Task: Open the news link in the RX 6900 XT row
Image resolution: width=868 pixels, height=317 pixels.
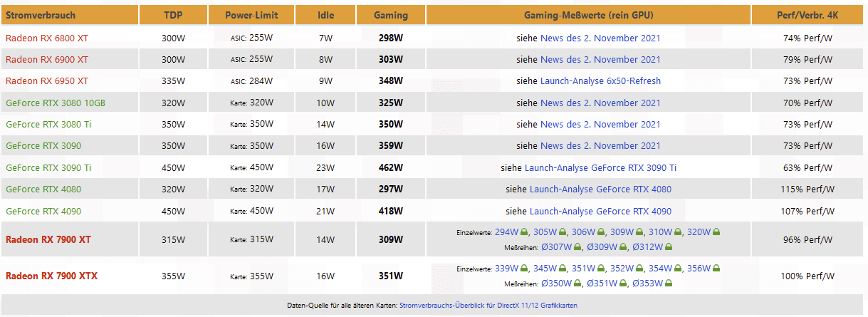Action: tap(600, 59)
